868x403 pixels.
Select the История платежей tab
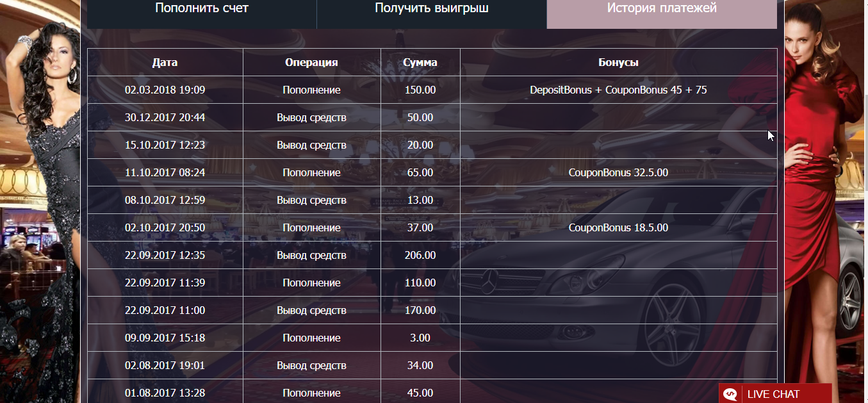(x=661, y=8)
